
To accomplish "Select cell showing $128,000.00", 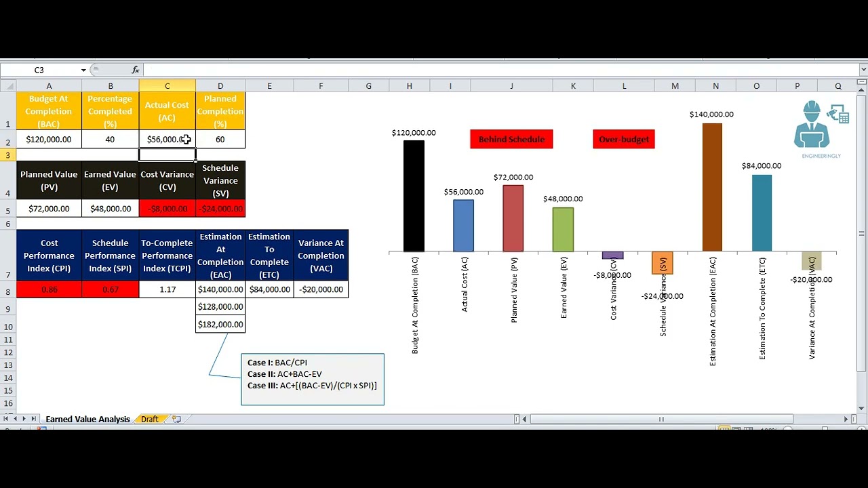I will (220, 307).
